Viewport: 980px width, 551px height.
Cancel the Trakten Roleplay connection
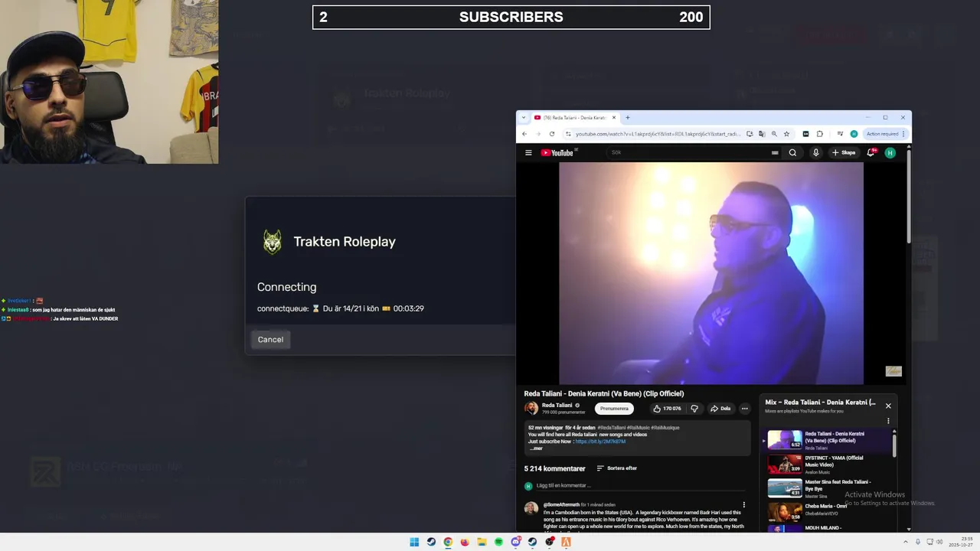pyautogui.click(x=270, y=339)
